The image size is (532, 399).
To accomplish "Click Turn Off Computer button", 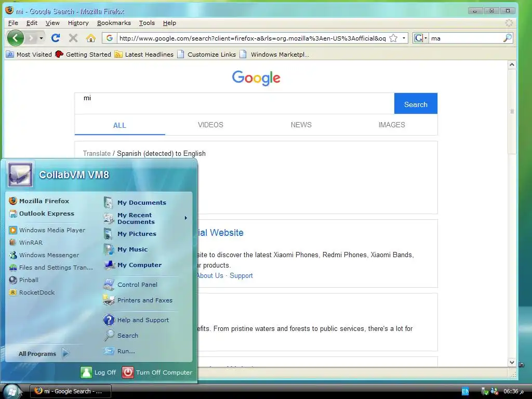I will click(x=157, y=372).
